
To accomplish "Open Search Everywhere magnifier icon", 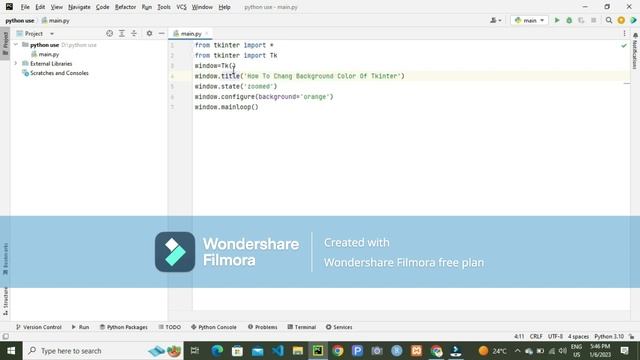I will (x=609, y=20).
